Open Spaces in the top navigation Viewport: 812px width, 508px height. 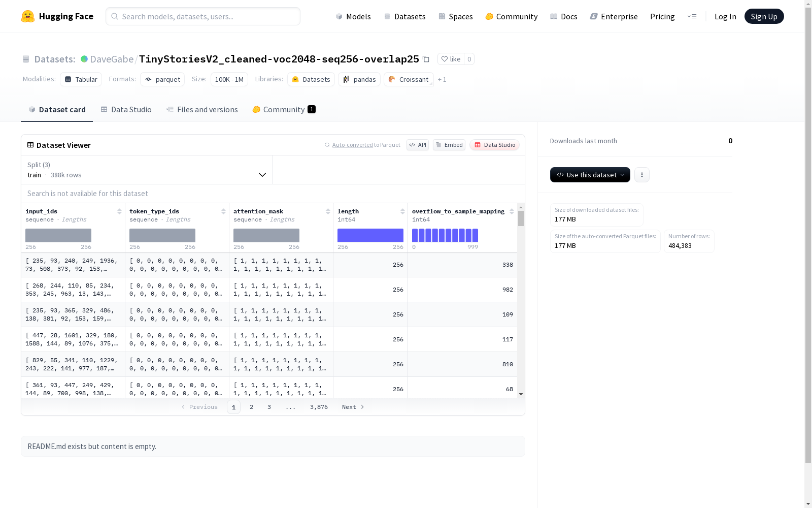456,16
